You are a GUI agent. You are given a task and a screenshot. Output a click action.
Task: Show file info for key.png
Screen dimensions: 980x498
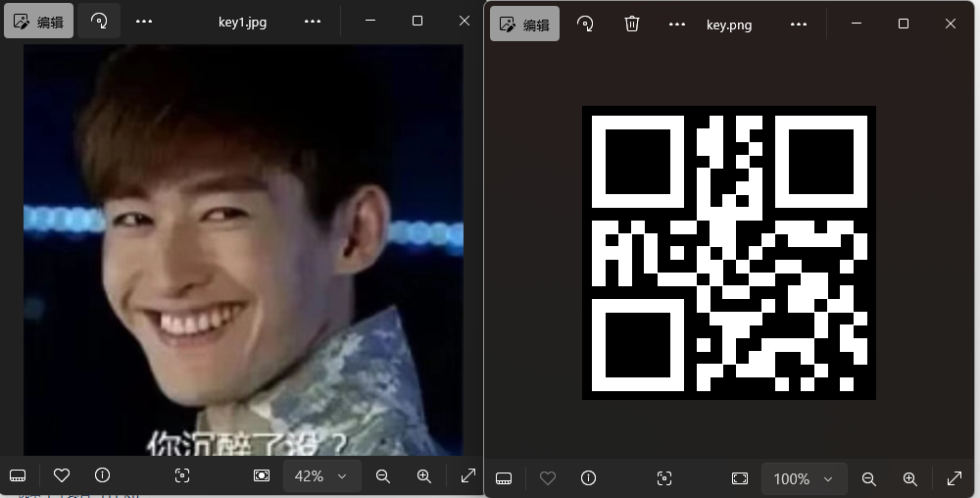[589, 478]
